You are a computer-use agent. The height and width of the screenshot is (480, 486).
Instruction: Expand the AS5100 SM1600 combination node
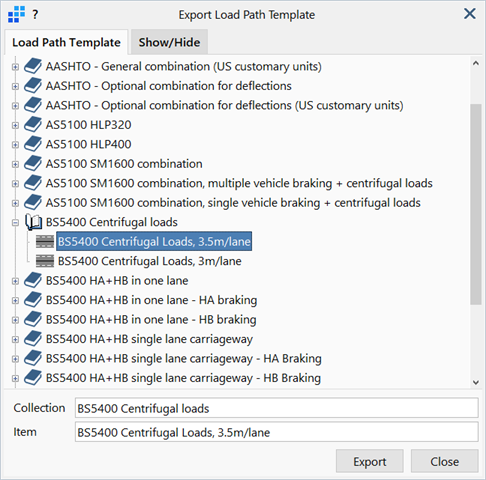pos(15,164)
